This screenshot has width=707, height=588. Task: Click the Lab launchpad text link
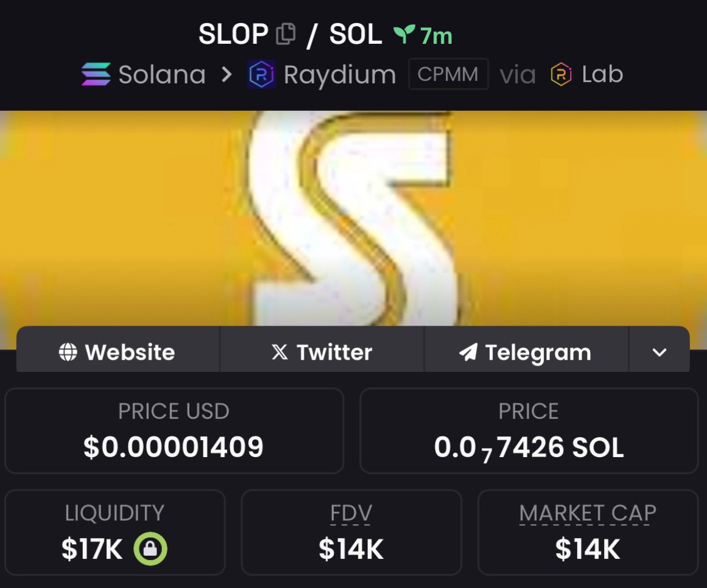(x=602, y=74)
